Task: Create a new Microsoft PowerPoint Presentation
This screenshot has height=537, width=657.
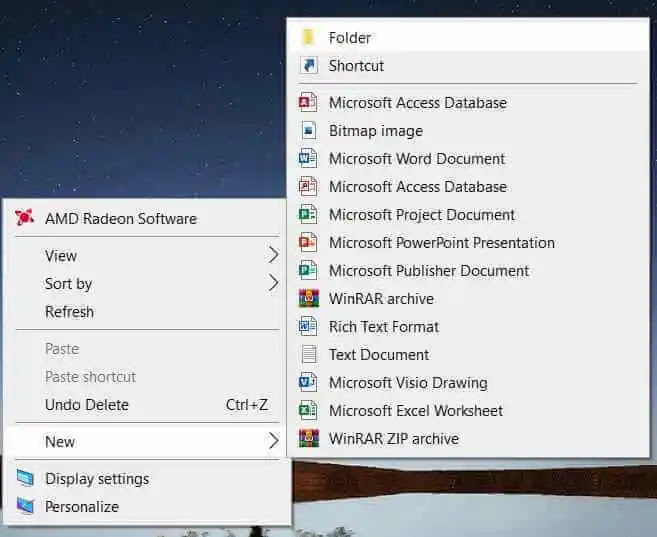Action: (468, 243)
